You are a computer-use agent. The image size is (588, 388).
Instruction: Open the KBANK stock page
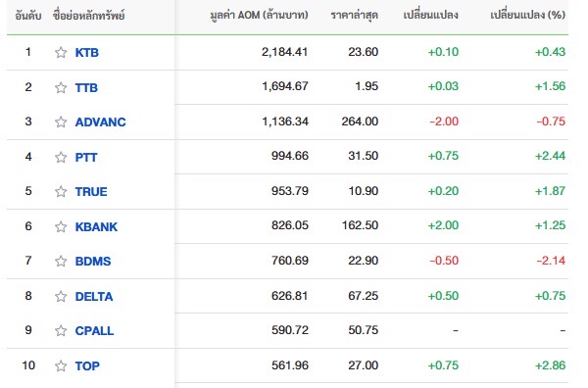tap(96, 226)
